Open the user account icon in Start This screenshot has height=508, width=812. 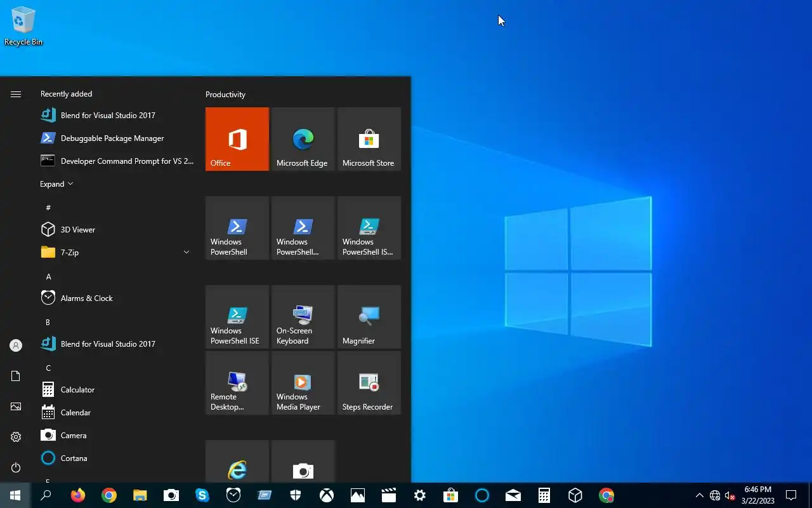coord(16,345)
